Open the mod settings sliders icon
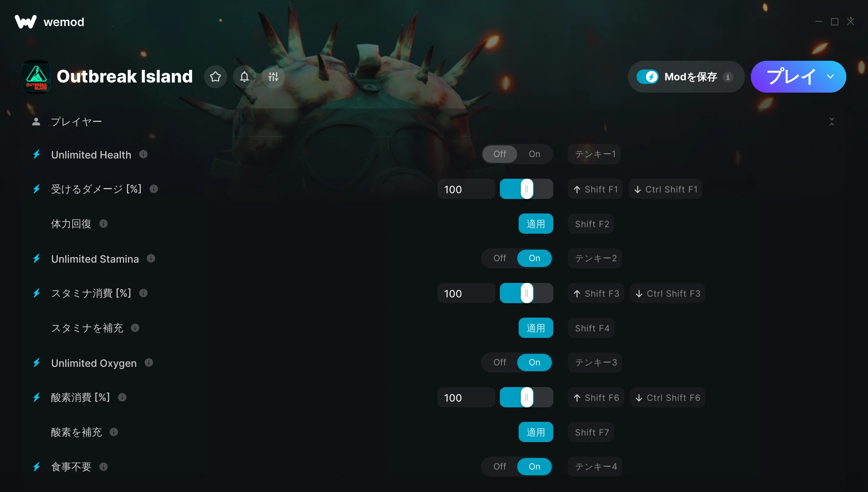Image resolution: width=868 pixels, height=492 pixels. pyautogui.click(x=273, y=77)
